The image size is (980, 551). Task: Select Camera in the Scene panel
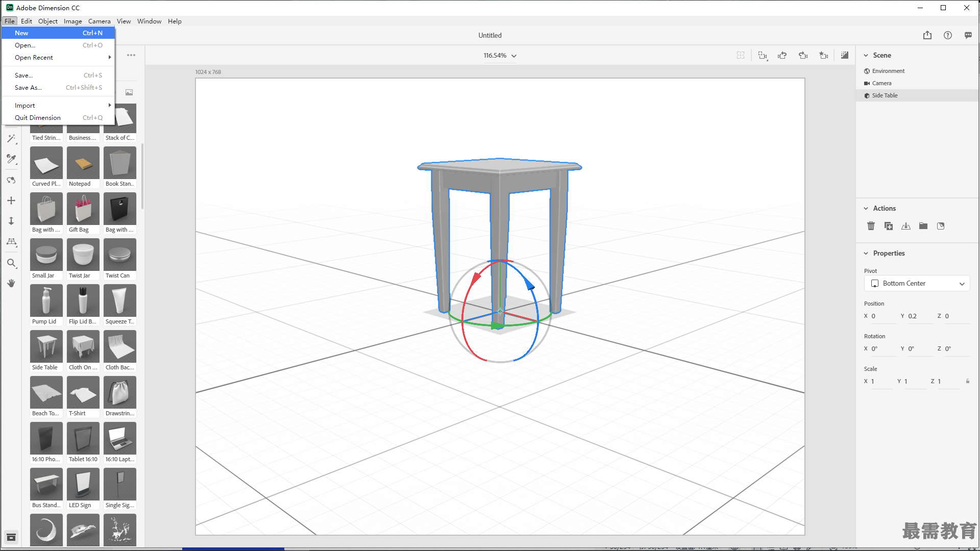[917, 83]
